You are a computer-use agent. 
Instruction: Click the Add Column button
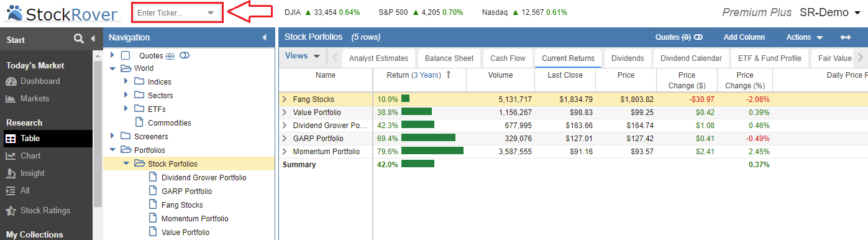744,37
